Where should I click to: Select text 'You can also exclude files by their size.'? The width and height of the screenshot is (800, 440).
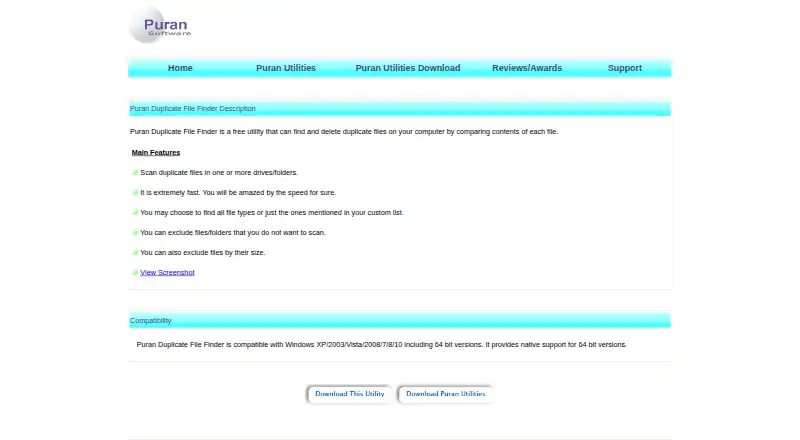tap(203, 252)
